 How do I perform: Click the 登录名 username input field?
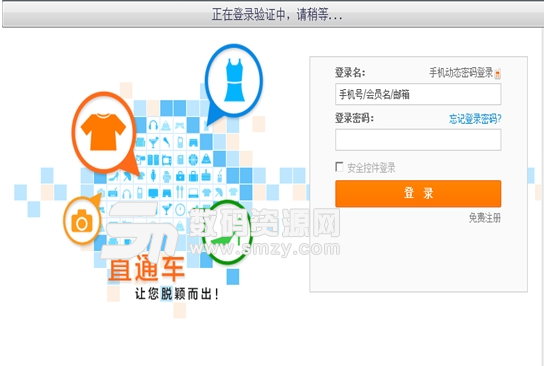tap(418, 94)
